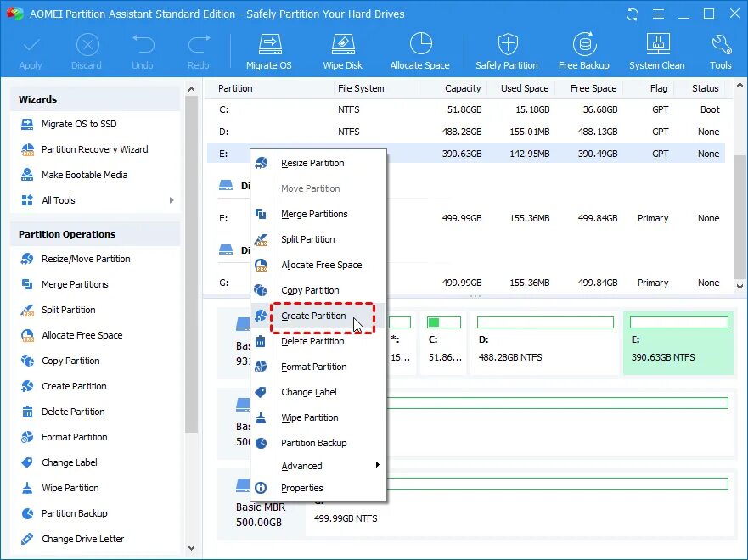Sort by the Capacity column header
This screenshot has width=748, height=560.
[x=463, y=88]
